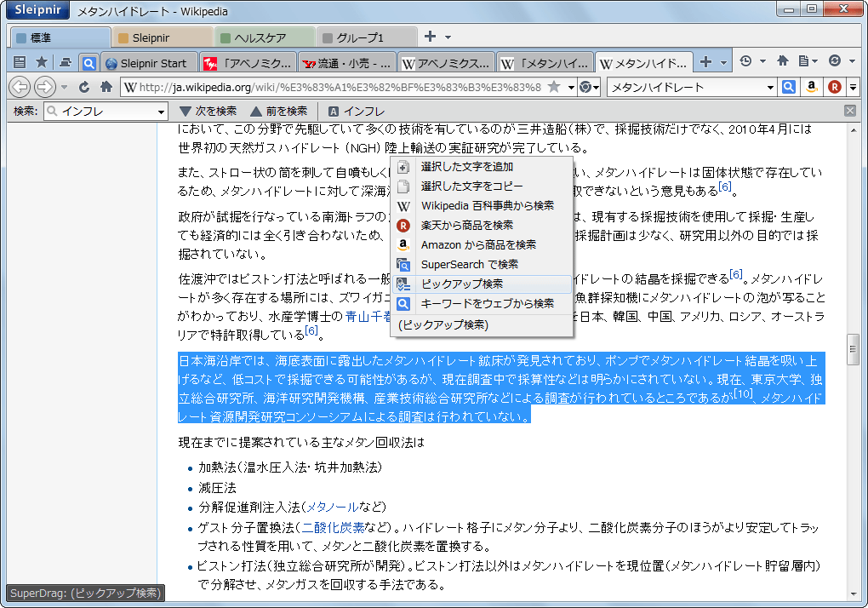
Task: Open the Sleipnir Start tab
Action: point(150,63)
